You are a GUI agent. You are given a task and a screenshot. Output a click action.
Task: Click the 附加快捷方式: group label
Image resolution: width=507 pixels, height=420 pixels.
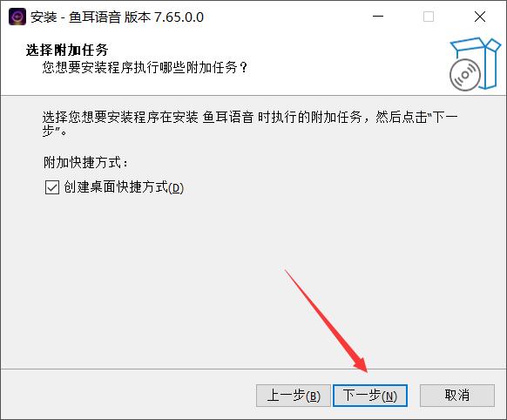pos(86,162)
